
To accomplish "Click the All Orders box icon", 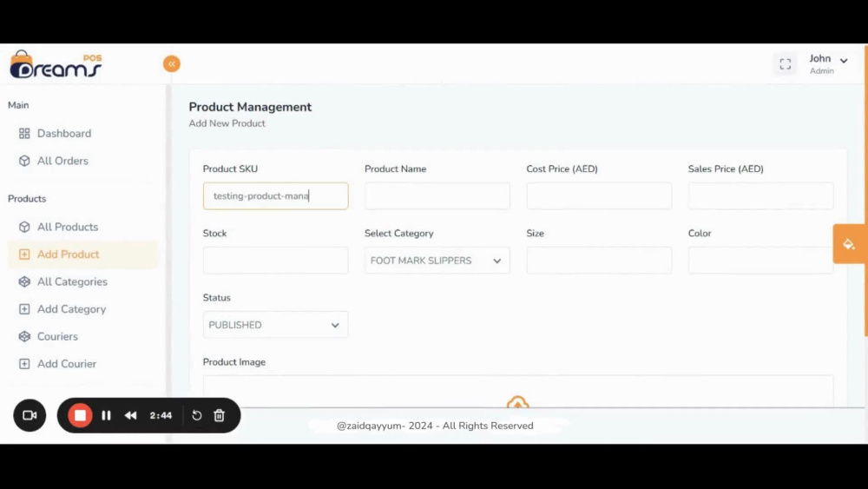I will [24, 161].
